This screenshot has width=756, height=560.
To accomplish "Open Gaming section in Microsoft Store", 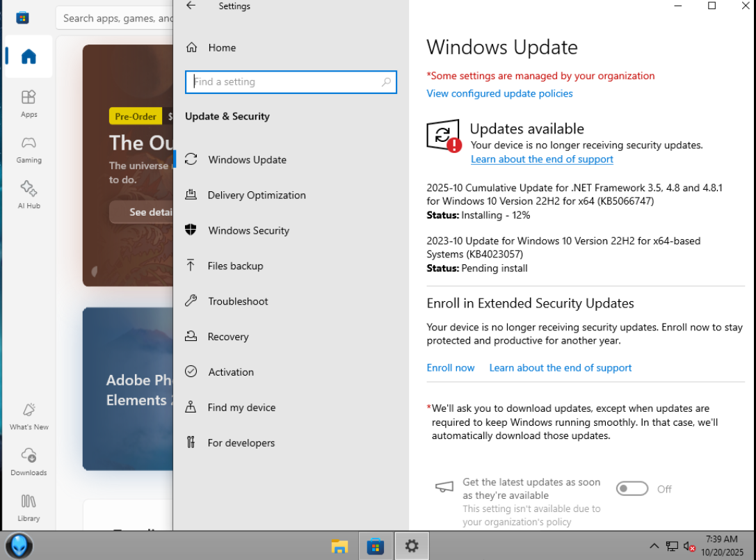I will 29,149.
